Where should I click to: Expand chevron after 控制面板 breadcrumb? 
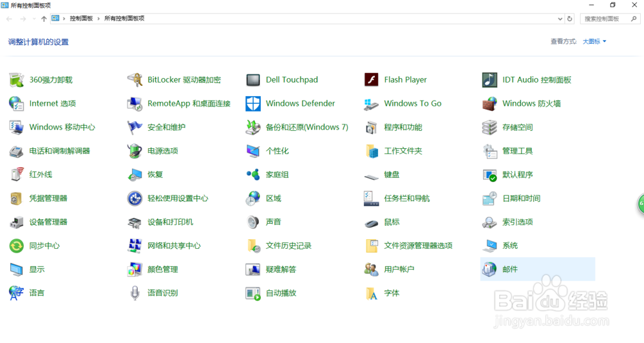99,19
